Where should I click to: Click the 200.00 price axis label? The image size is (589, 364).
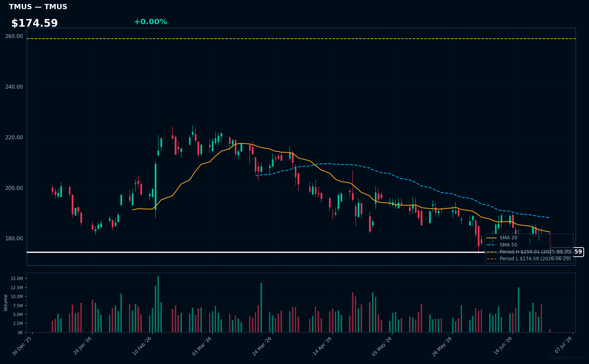14,188
